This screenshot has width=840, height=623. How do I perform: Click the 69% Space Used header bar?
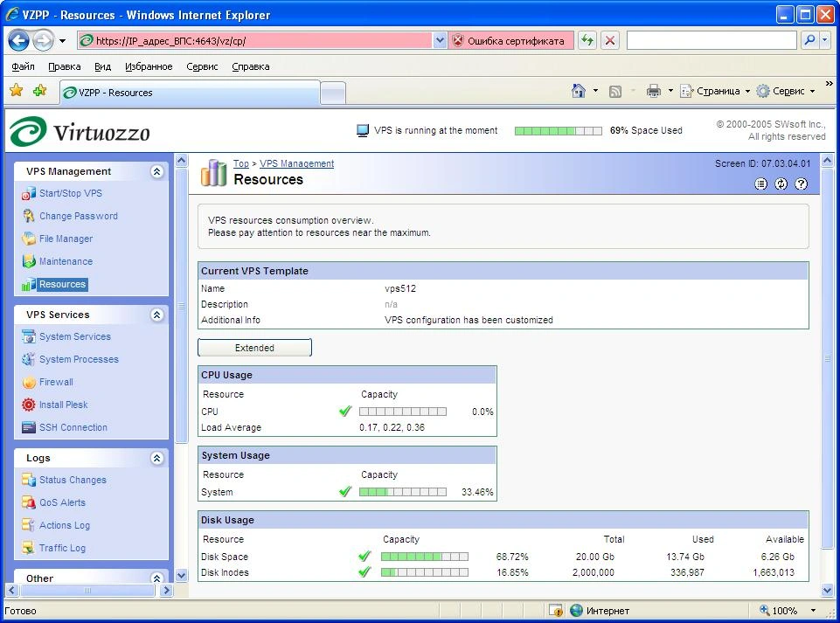[559, 131]
